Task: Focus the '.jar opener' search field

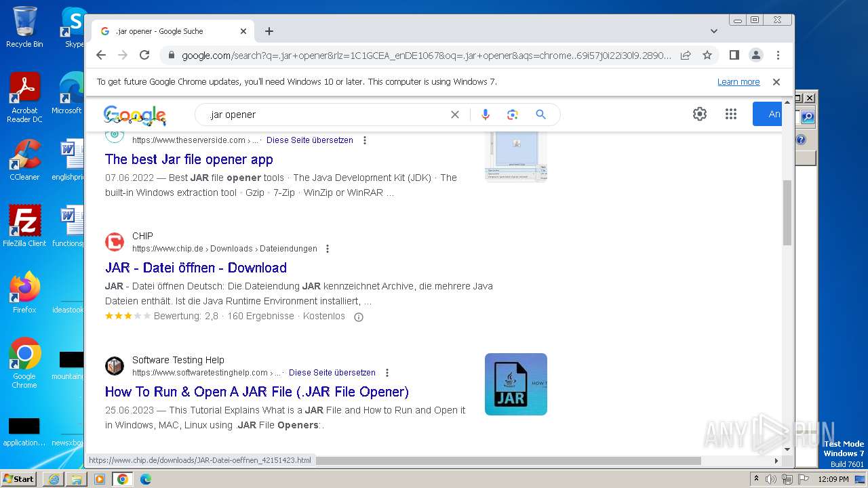Action: point(325,115)
